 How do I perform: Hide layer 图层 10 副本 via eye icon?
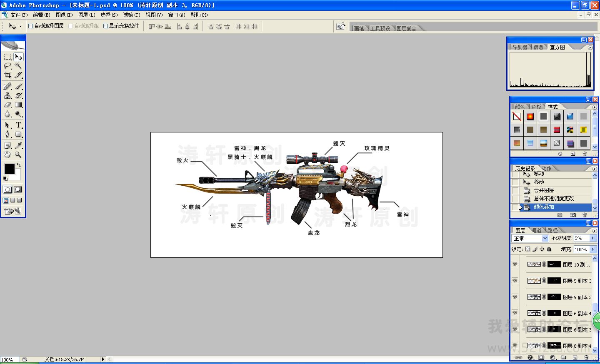point(515,264)
